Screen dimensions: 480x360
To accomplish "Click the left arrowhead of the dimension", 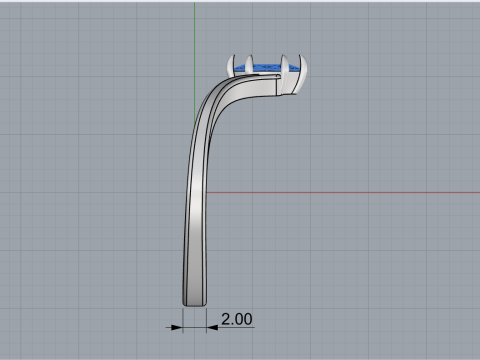I will coord(177,327).
